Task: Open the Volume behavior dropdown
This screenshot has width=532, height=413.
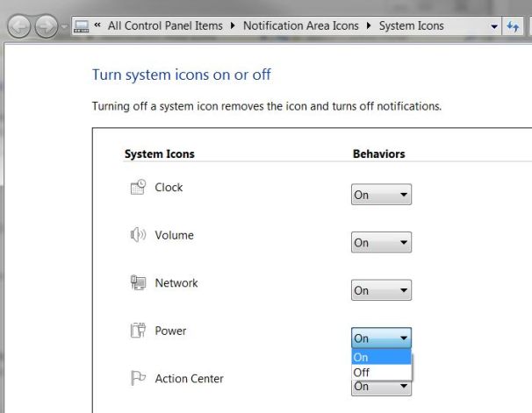Action: click(381, 242)
